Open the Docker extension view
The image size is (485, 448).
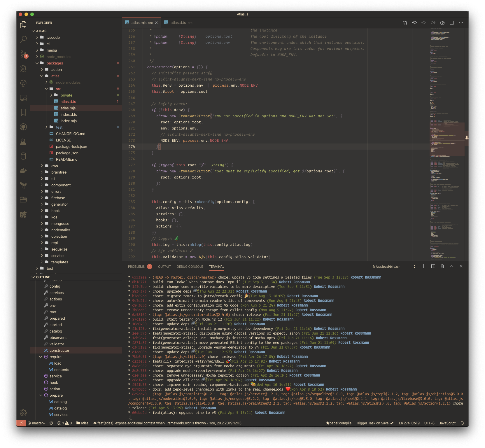pos(23,171)
